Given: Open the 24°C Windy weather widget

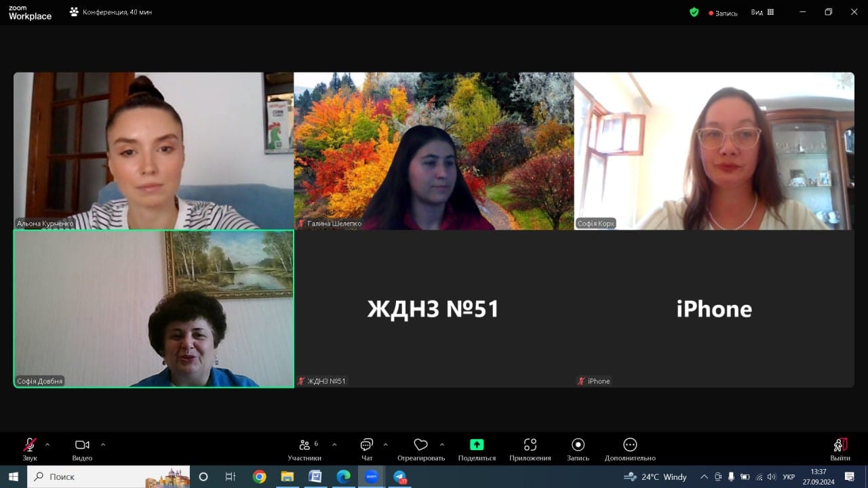Looking at the screenshot, I should tap(655, 476).
